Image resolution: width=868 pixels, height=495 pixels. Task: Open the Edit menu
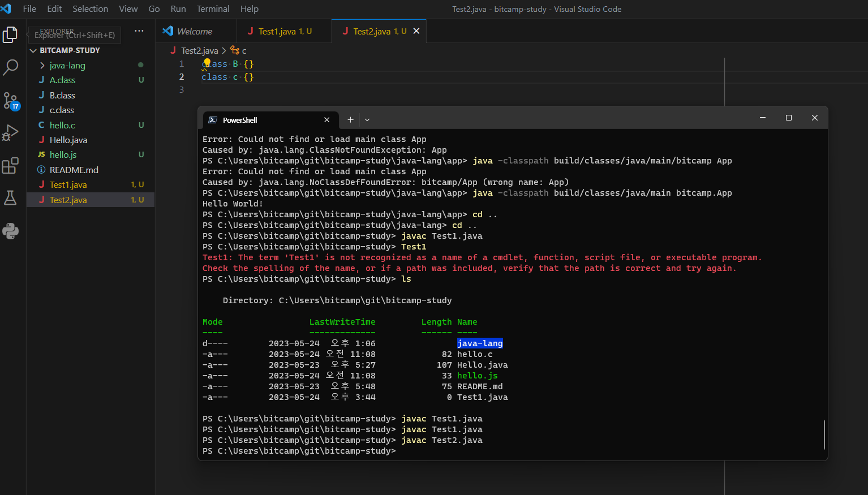click(54, 9)
